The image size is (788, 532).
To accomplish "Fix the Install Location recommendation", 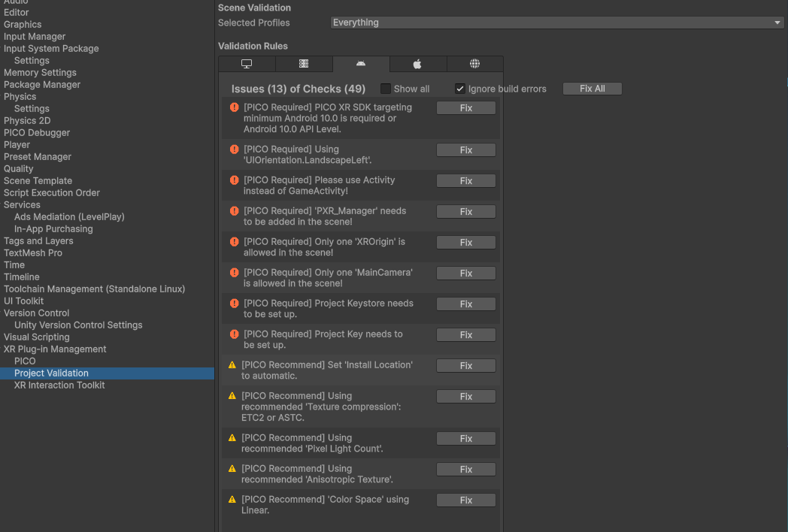I will pyautogui.click(x=466, y=366).
